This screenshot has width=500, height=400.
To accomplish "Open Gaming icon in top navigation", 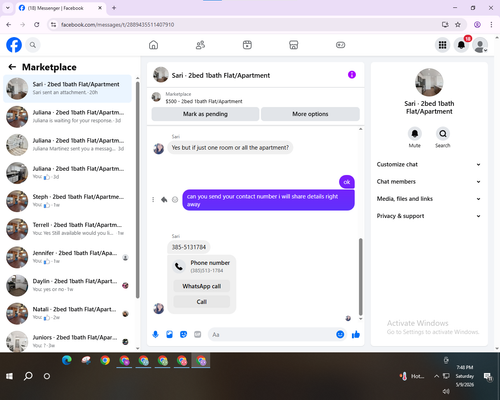I will [x=340, y=45].
